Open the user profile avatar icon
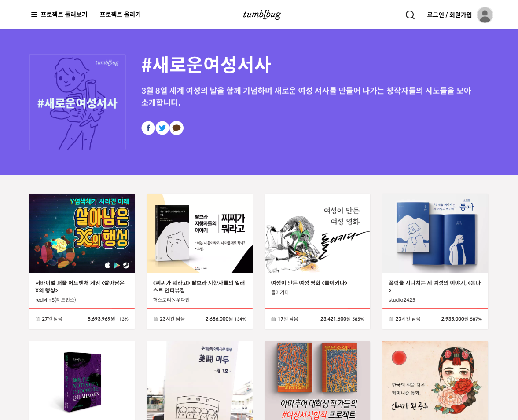The height and width of the screenshot is (420, 518). [x=485, y=15]
